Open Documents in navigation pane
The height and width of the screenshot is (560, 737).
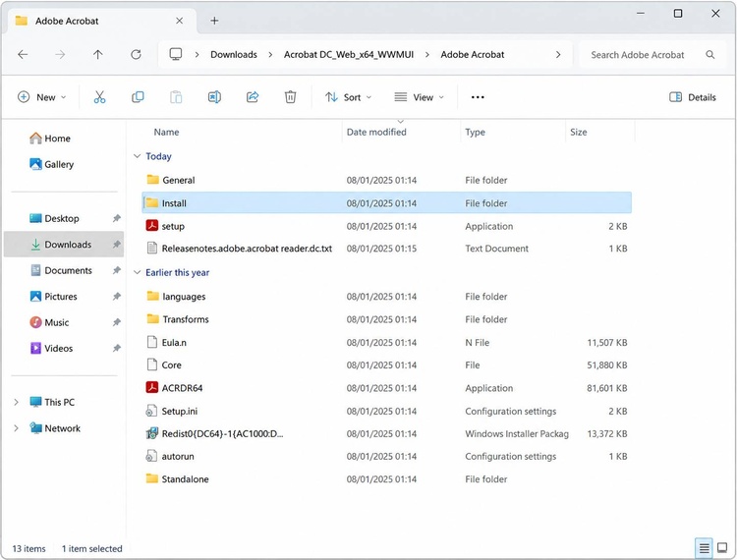61,270
